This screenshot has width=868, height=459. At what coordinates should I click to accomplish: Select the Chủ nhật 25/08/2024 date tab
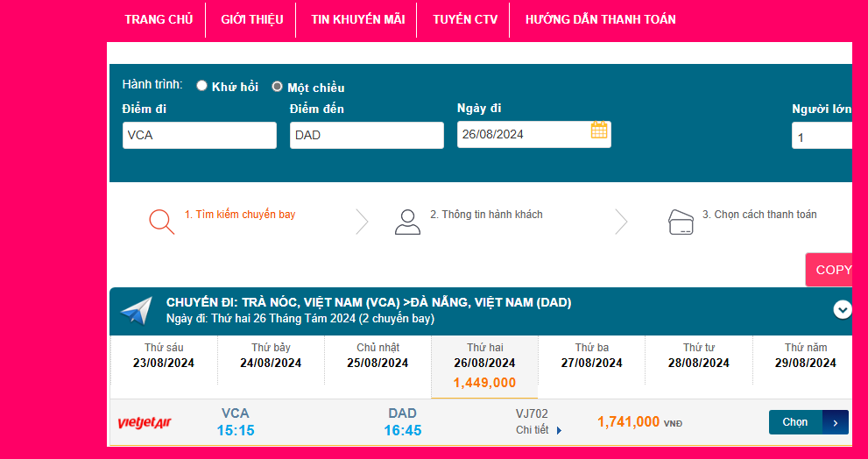[x=378, y=356]
